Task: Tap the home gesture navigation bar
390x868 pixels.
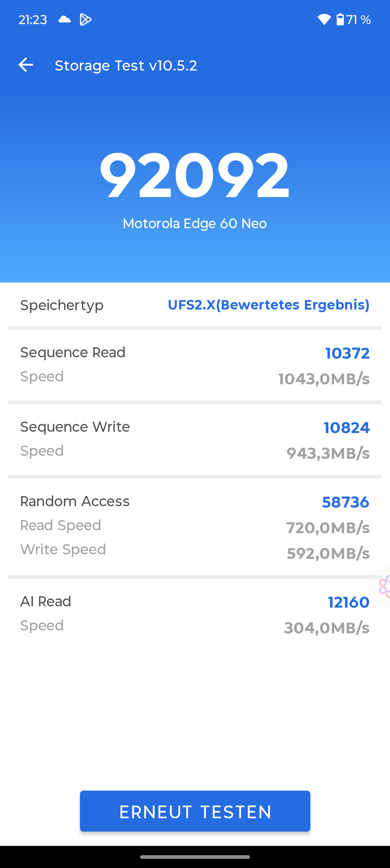Action: pos(195,857)
